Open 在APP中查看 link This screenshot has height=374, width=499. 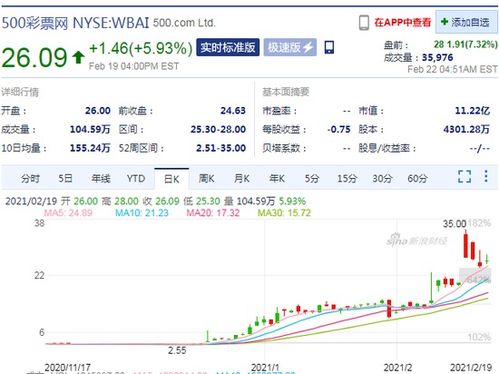pyautogui.click(x=402, y=22)
